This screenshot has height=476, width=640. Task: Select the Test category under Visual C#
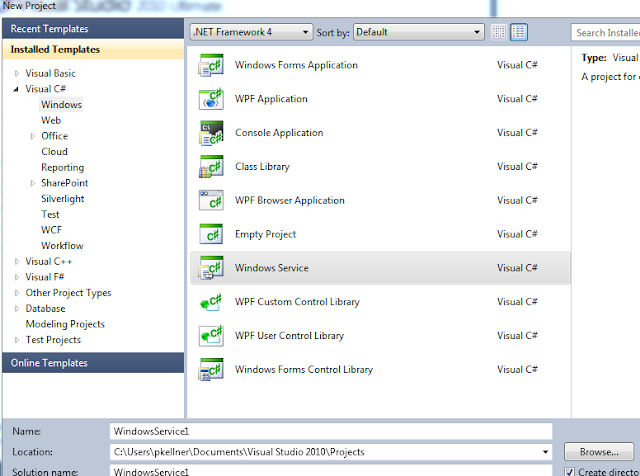coord(50,214)
